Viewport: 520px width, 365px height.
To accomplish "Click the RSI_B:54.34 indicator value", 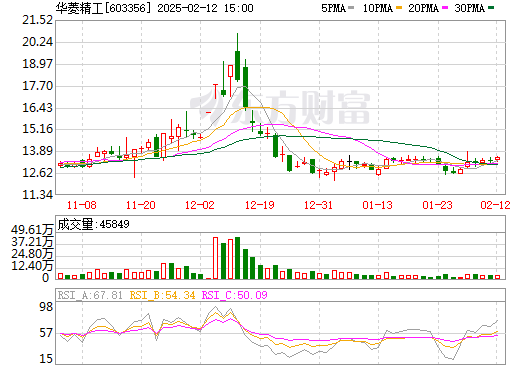I will [x=162, y=295].
